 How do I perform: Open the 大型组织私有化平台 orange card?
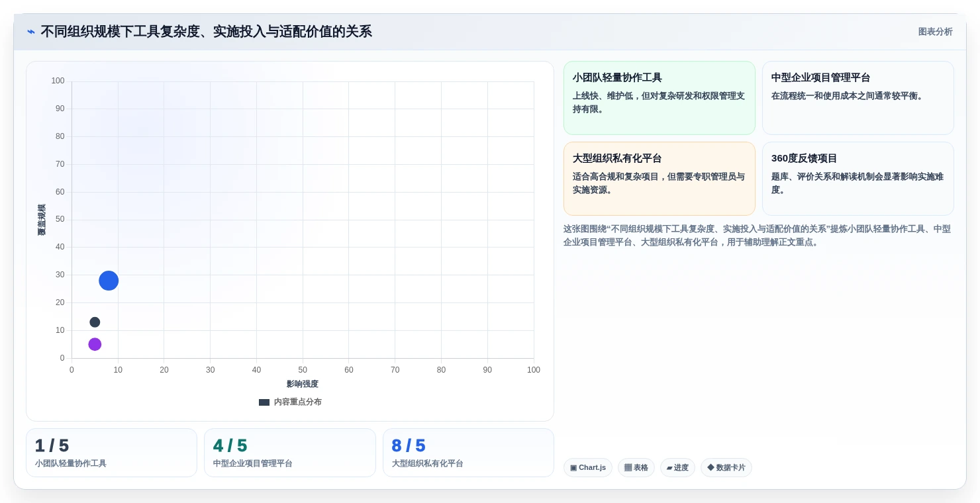click(x=660, y=179)
